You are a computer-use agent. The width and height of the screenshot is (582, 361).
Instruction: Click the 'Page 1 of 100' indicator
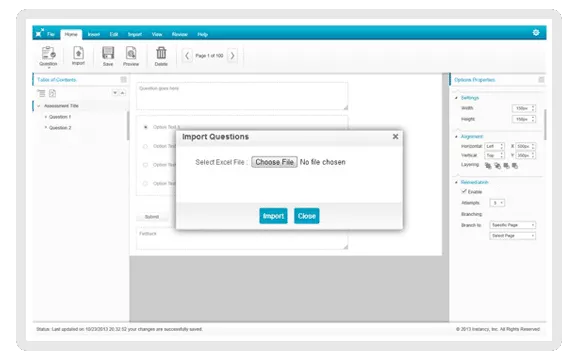[x=209, y=56]
